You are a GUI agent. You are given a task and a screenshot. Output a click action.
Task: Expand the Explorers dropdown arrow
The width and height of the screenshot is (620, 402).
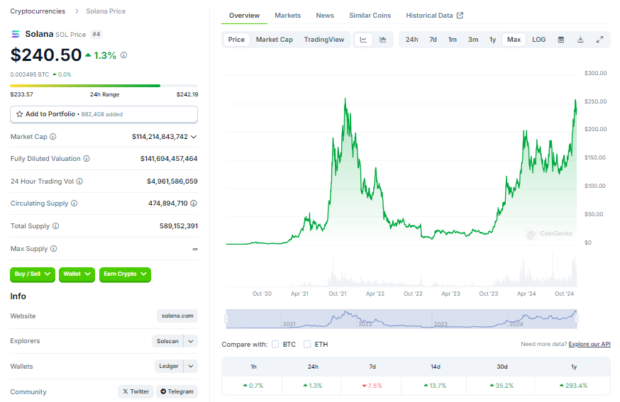pos(191,341)
